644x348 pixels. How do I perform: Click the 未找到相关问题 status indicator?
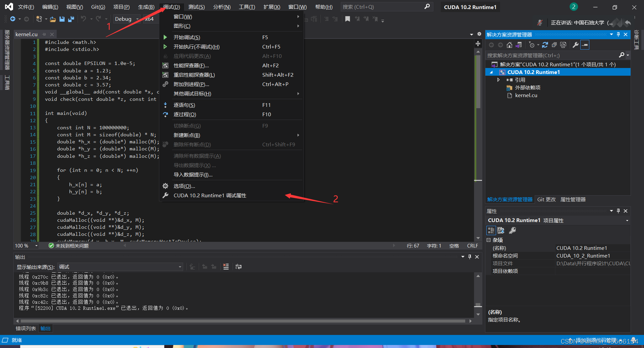pos(69,246)
